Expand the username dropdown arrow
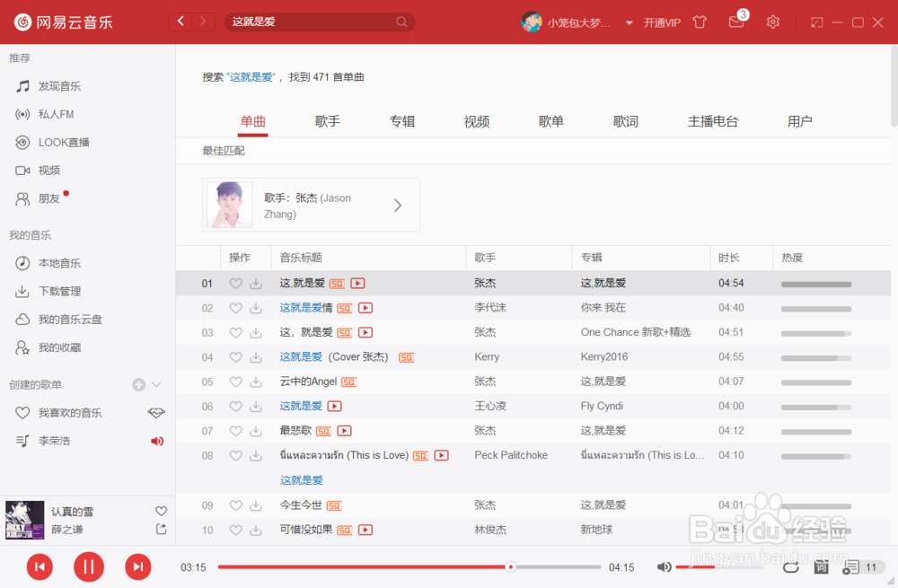The image size is (898, 588). (629, 23)
